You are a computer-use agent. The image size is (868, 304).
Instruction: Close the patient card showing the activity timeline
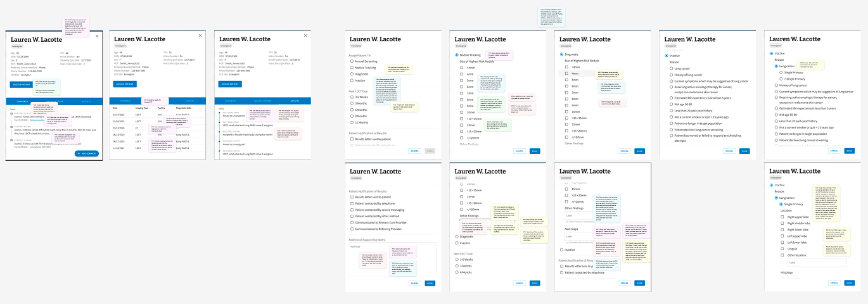click(x=305, y=36)
